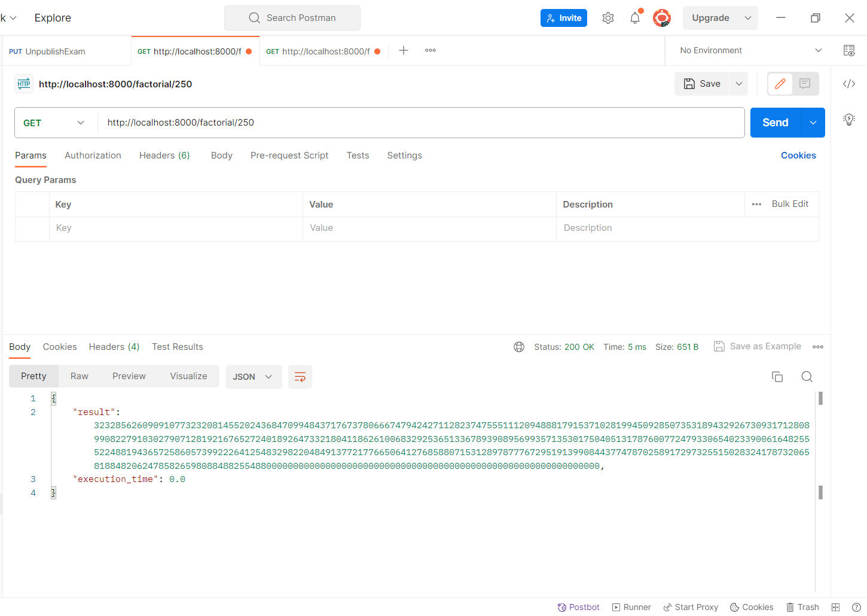This screenshot has width=867, height=616.
Task: Copy the response body
Action: (777, 377)
